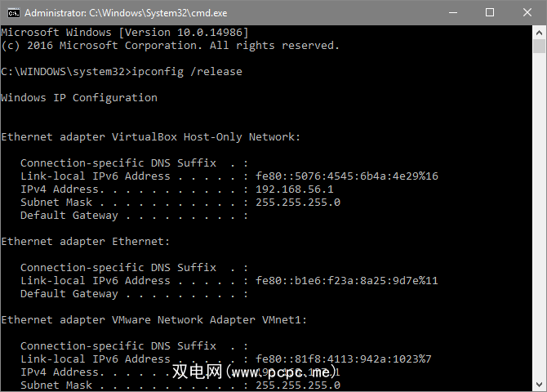
Task: Open the cmd.exe system menu icon
Action: coord(14,12)
